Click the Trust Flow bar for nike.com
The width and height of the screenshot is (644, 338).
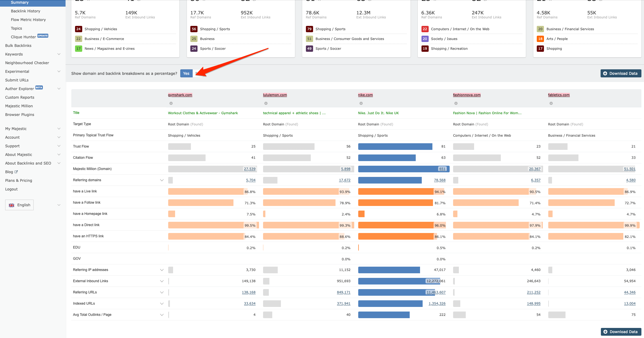pos(396,146)
